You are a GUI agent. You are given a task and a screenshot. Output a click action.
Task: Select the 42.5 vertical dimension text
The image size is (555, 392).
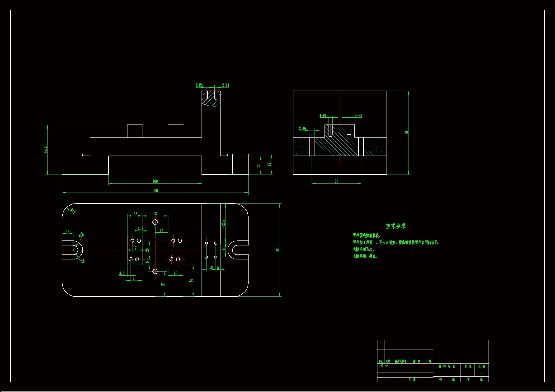(x=224, y=223)
